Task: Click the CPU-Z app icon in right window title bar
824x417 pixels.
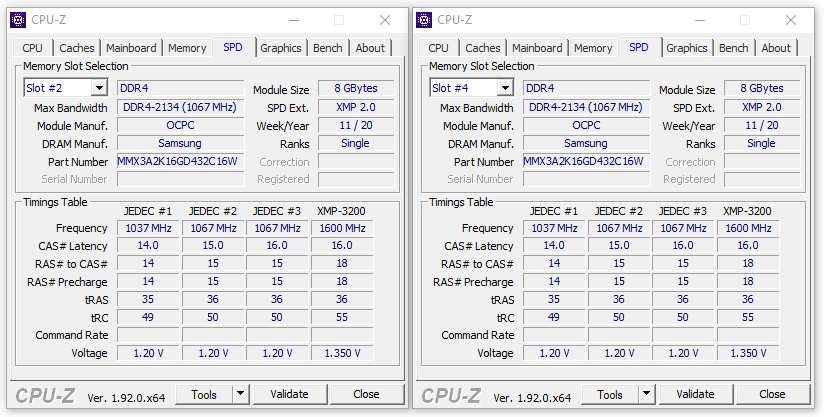Action: 424,20
